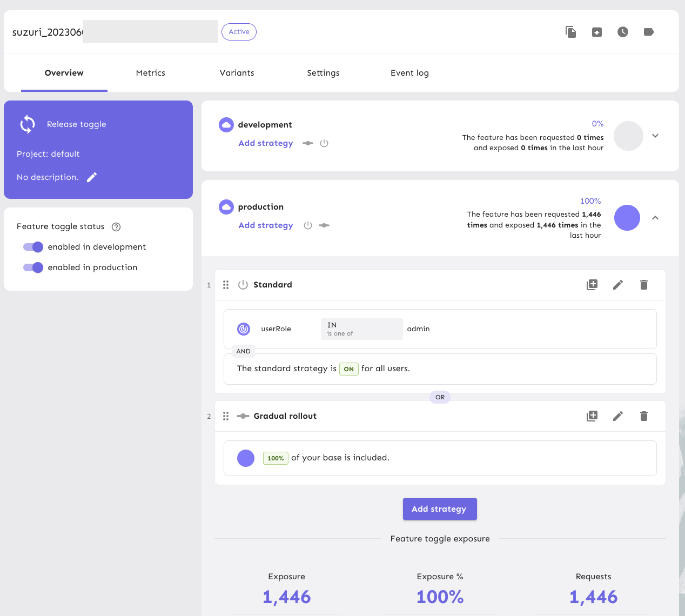Click the stale clock icon in header
Viewport: 685px width, 616px height.
[622, 32]
